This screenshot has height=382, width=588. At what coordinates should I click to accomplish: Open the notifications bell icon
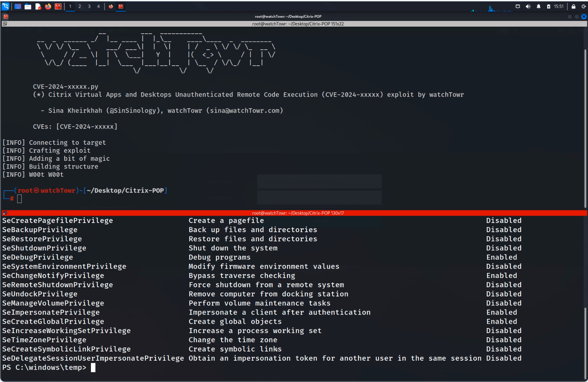click(x=539, y=6)
